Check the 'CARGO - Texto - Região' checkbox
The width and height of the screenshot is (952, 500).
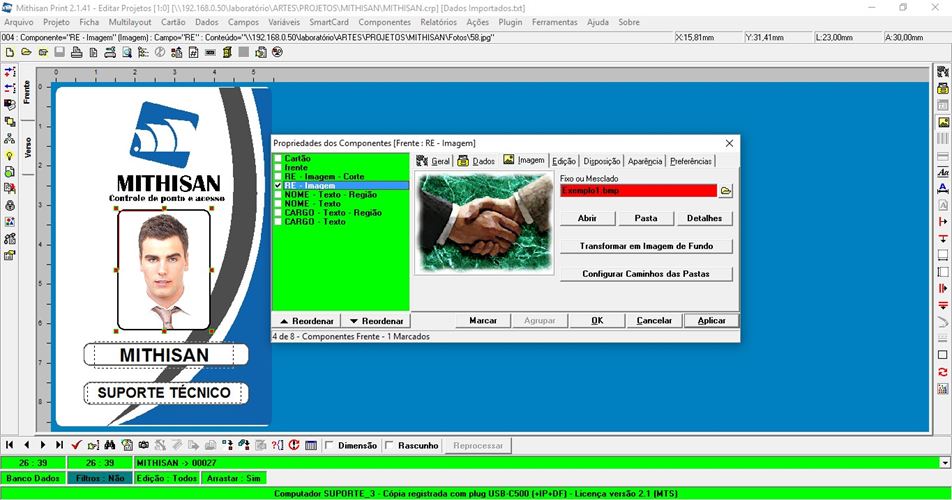pos(278,213)
